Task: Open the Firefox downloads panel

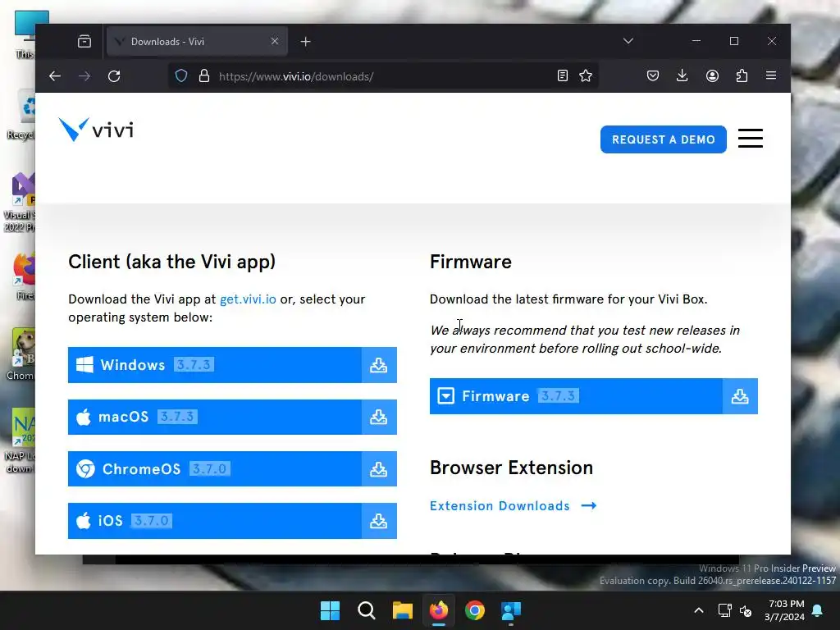Action: pos(682,76)
